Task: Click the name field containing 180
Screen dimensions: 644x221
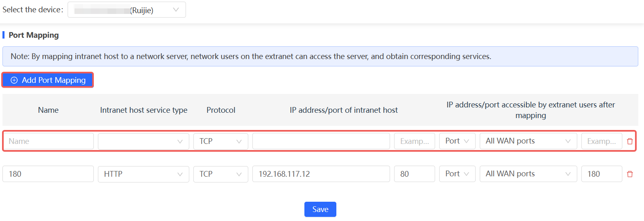Action: coord(48,174)
